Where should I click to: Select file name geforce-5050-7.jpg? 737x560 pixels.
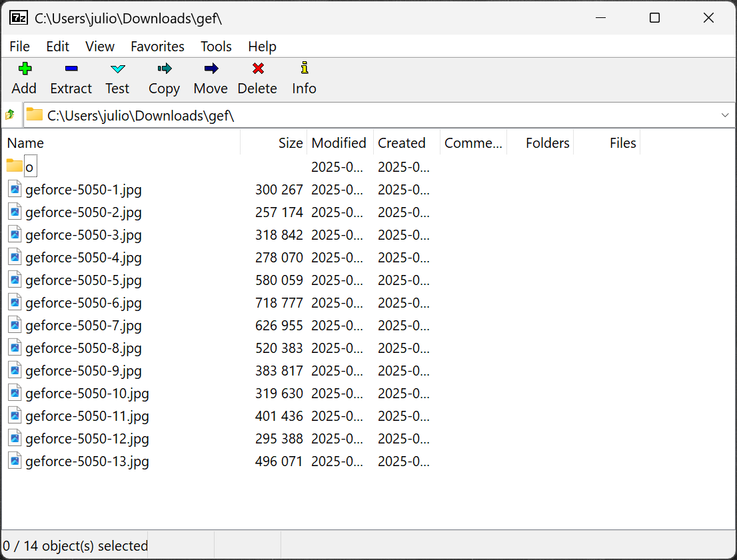pyautogui.click(x=84, y=326)
